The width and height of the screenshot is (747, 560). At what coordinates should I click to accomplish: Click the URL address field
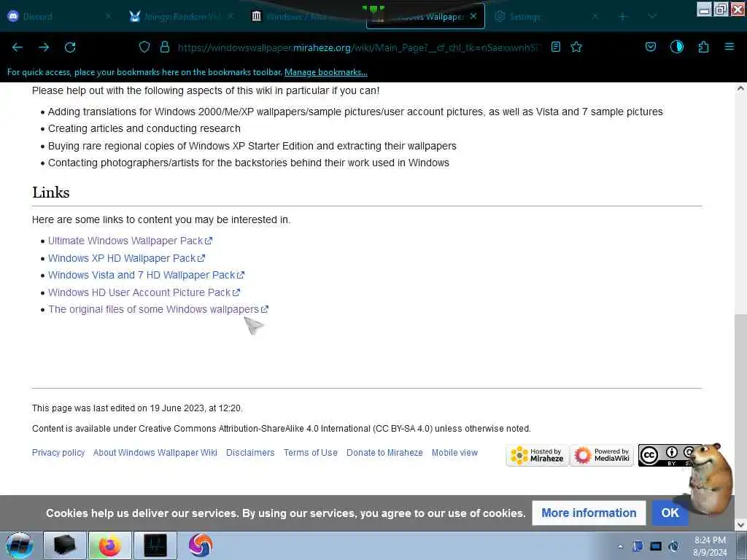click(x=360, y=47)
